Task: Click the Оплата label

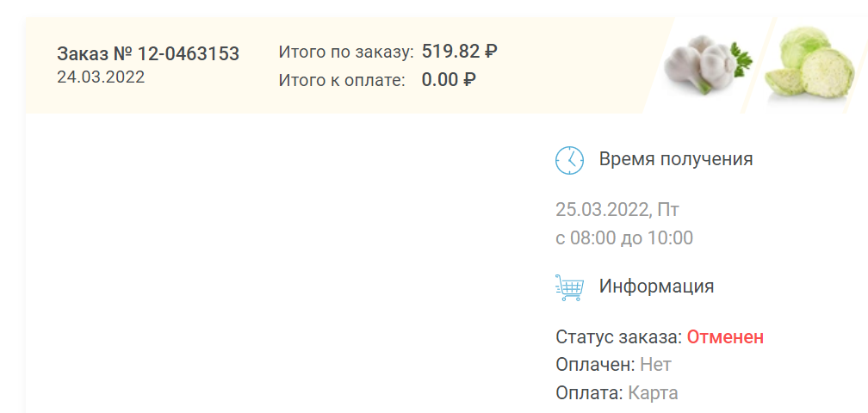Action: 590,393
